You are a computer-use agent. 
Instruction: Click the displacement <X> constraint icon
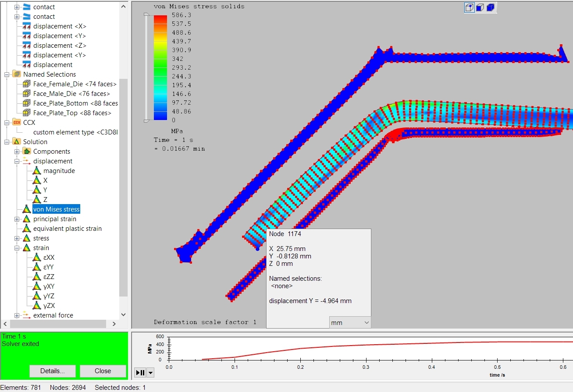(27, 26)
